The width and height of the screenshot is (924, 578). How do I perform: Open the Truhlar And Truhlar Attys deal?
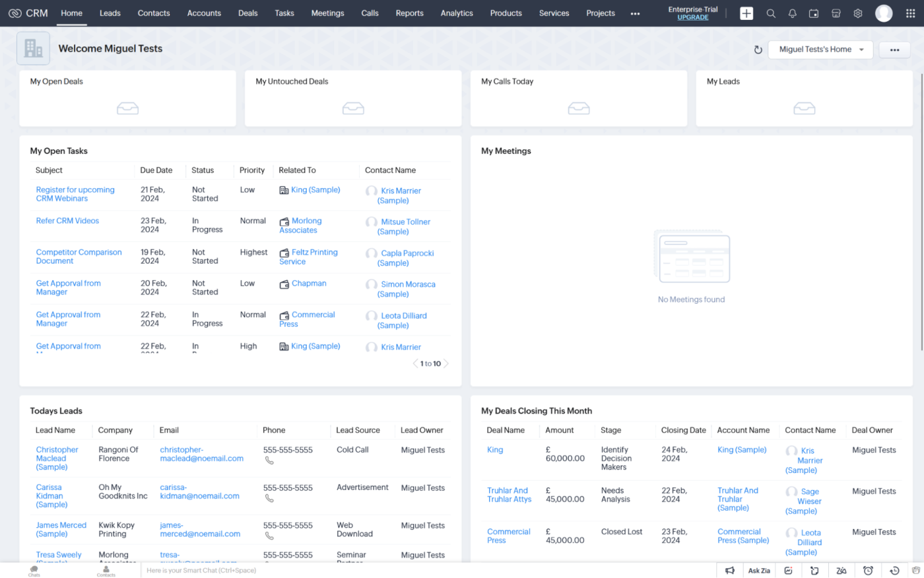509,495
